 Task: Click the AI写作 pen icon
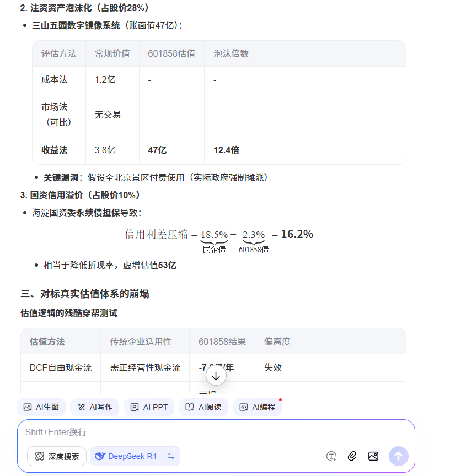(x=81, y=407)
